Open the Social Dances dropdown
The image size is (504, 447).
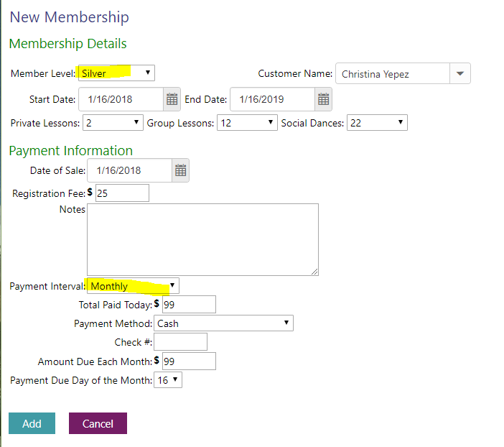pos(377,123)
